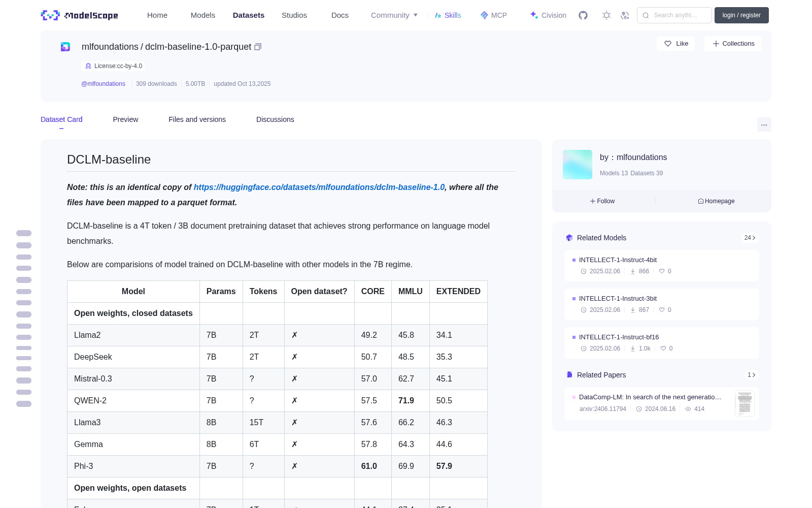The width and height of the screenshot is (812, 508).
Task: Like the dataset with the heart button
Action: (675, 44)
